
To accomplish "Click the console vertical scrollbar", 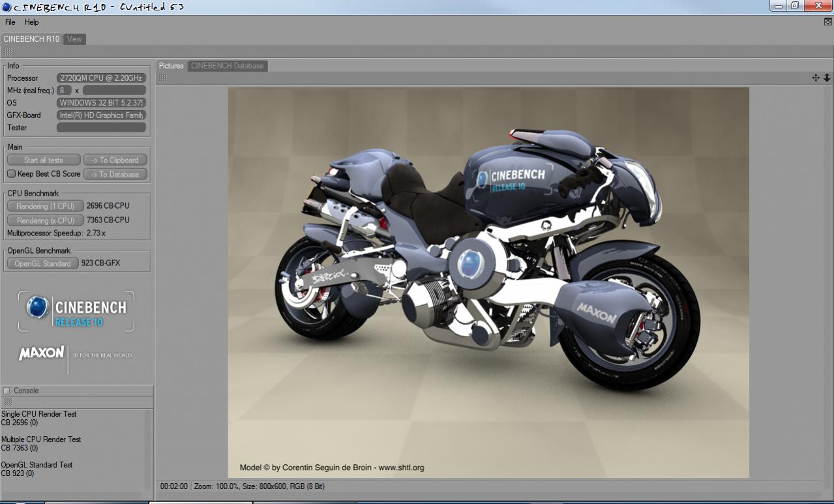I will tap(148, 449).
